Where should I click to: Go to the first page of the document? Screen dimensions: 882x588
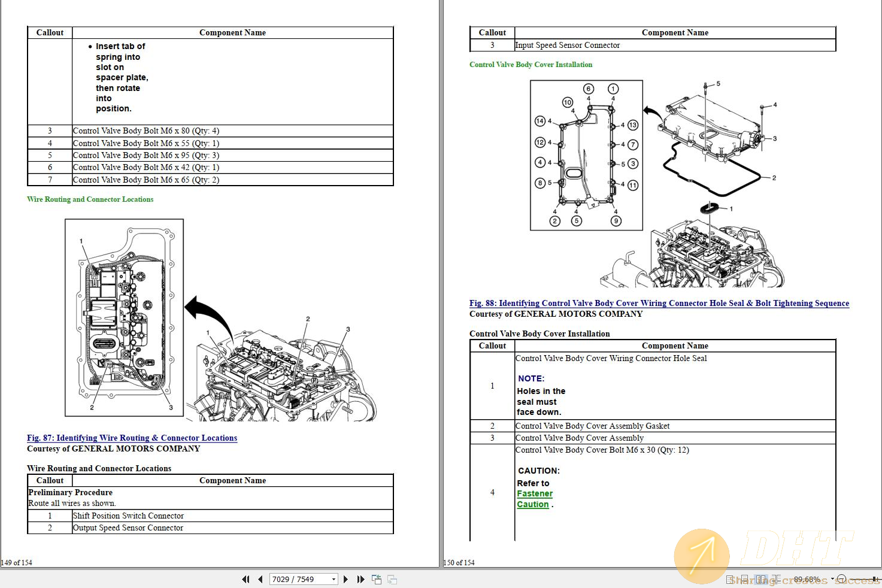tap(245, 579)
